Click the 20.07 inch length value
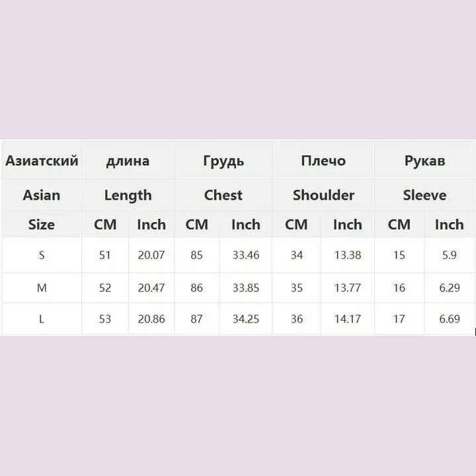Image resolution: width=476 pixels, height=476 pixels. [151, 255]
